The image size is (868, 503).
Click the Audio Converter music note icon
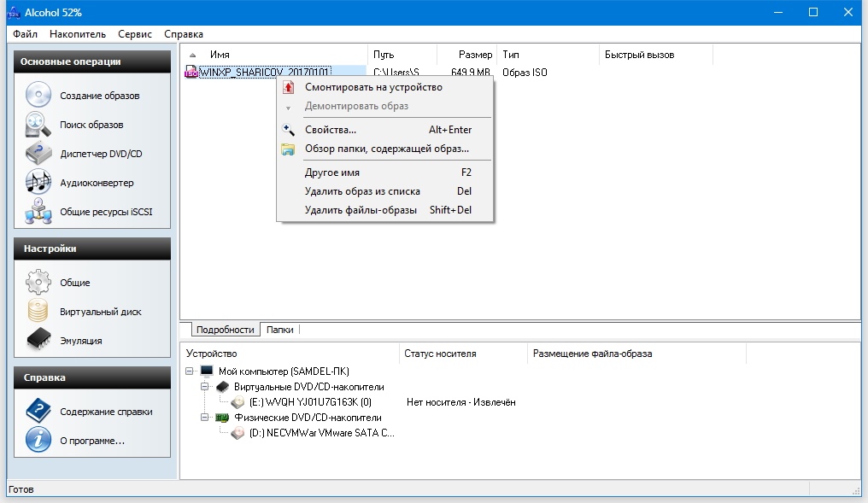pyautogui.click(x=38, y=183)
